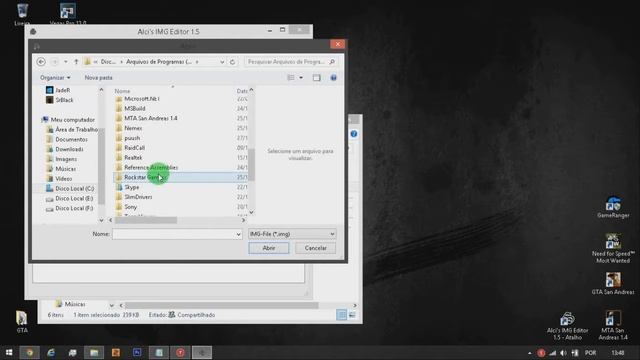The height and width of the screenshot is (360, 640).
Task: Open the help icon in the dialog toolbar
Action: coord(333,78)
